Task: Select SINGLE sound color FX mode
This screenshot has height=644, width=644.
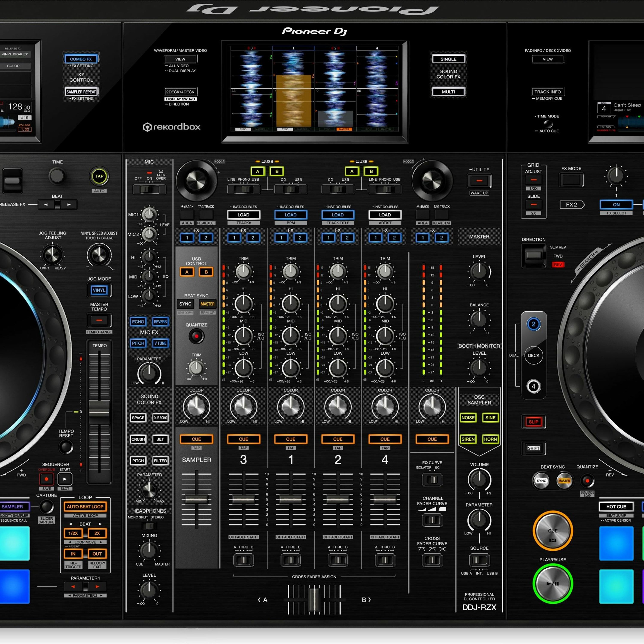Action: 448,59
